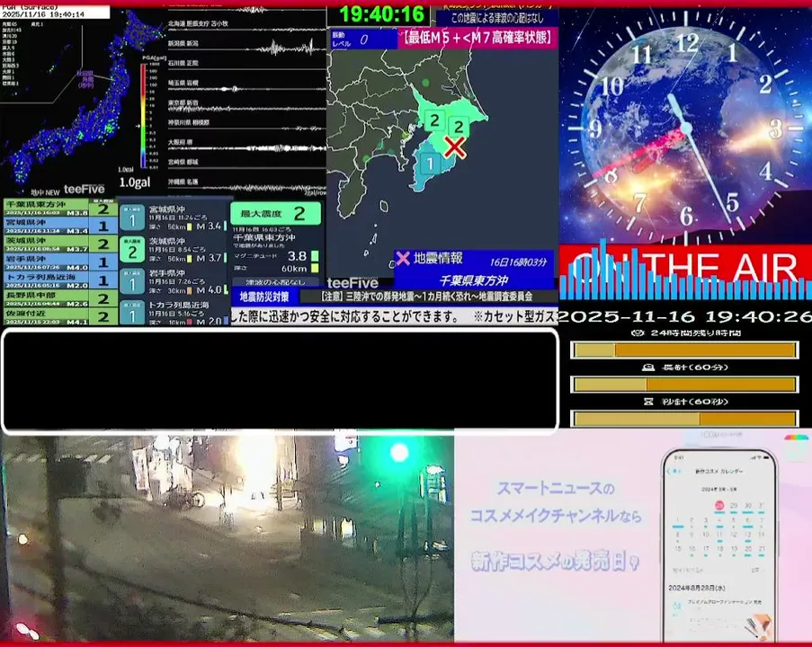Click the clock icon beside 24時間残り時間
Viewport: 812px width, 647px height.
tap(638, 332)
